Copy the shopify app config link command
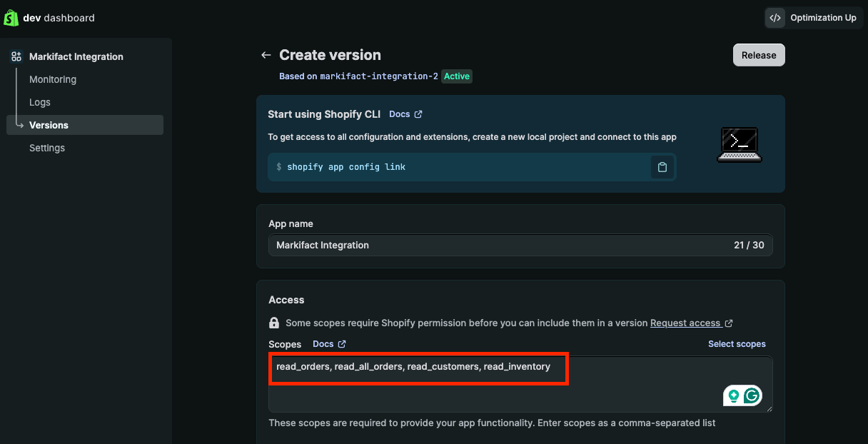The image size is (868, 444). tap(662, 167)
